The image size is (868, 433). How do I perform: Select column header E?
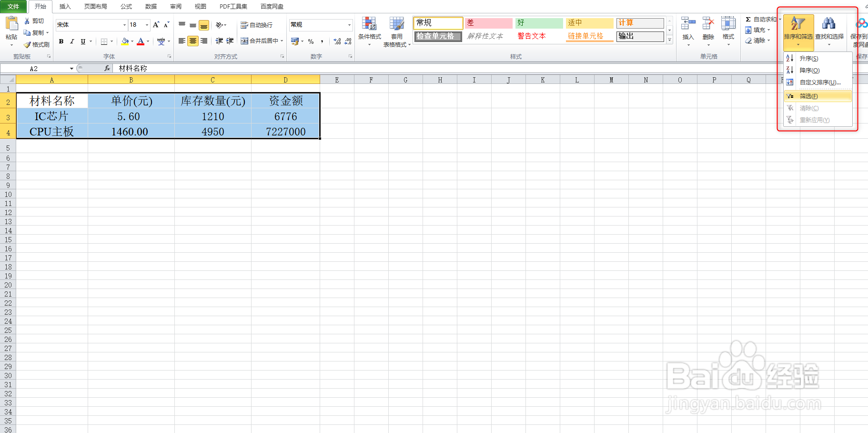pyautogui.click(x=337, y=80)
